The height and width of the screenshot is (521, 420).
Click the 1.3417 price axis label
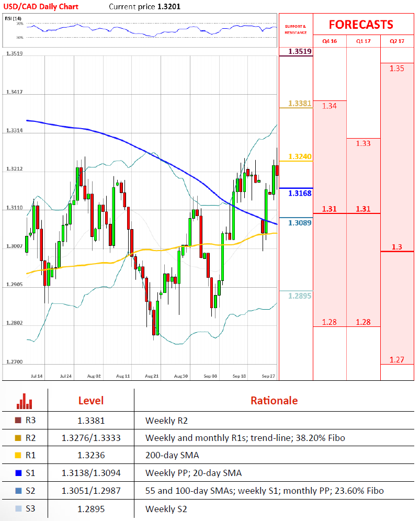coord(15,92)
